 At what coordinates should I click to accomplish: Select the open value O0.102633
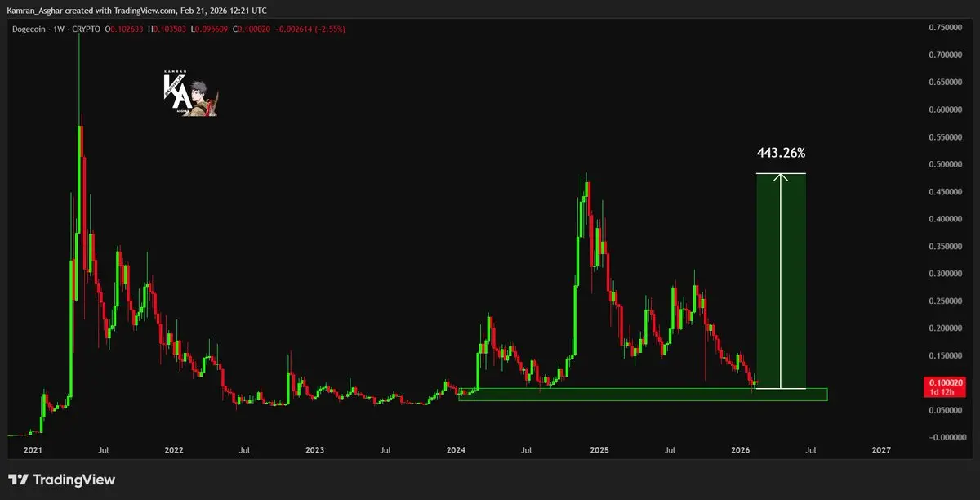tap(124, 29)
